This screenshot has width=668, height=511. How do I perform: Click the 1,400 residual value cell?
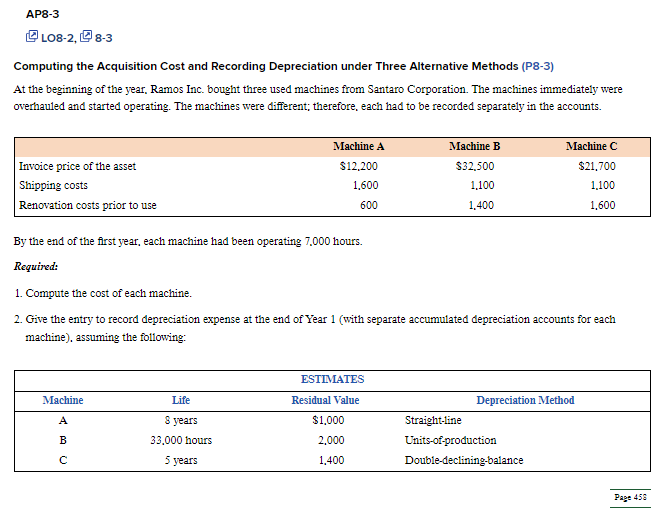pos(331,460)
